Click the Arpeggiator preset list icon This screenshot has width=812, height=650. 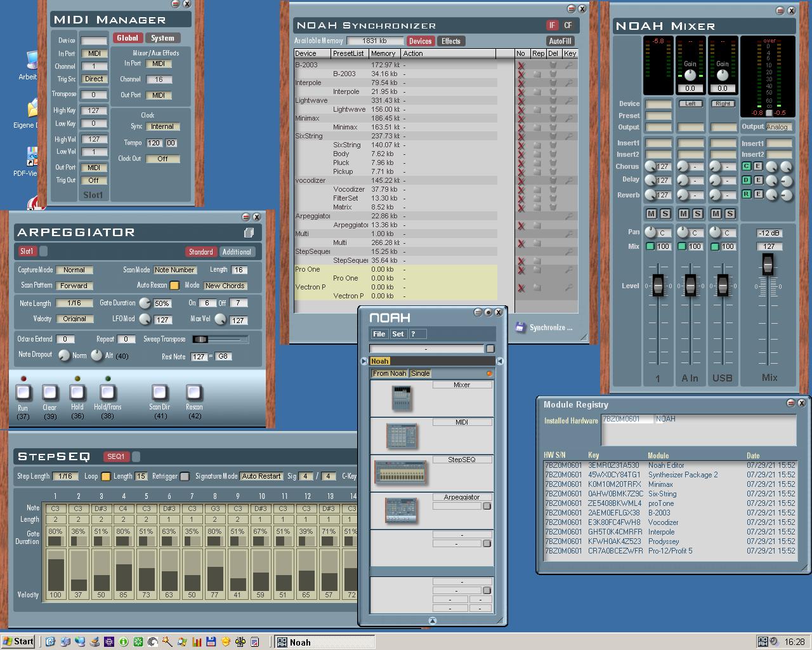249,233
